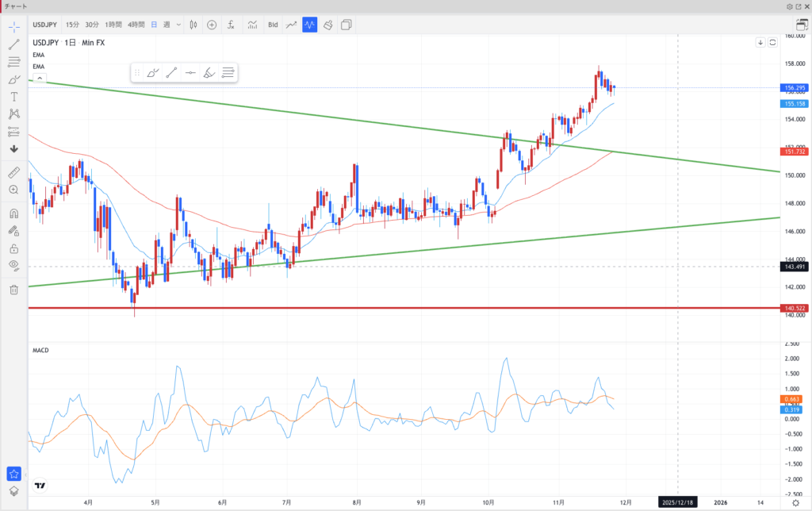812x511 pixels.
Task: Toggle magnet snap mode
Action: 13,213
